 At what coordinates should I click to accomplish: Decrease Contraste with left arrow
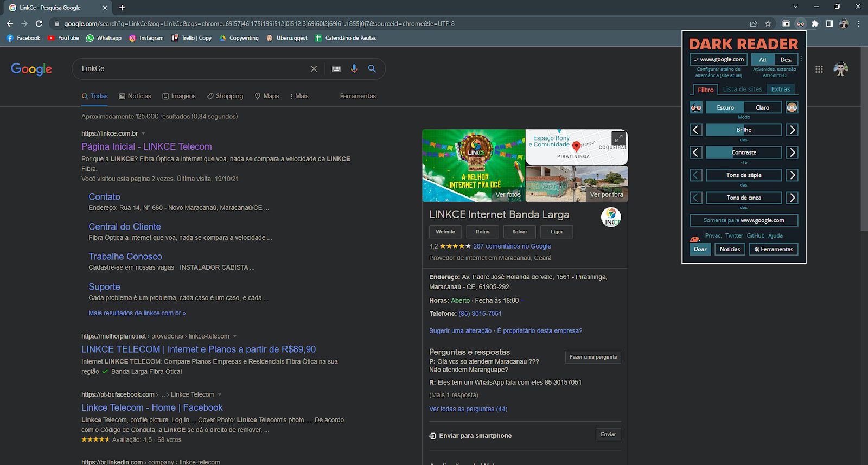coord(696,152)
